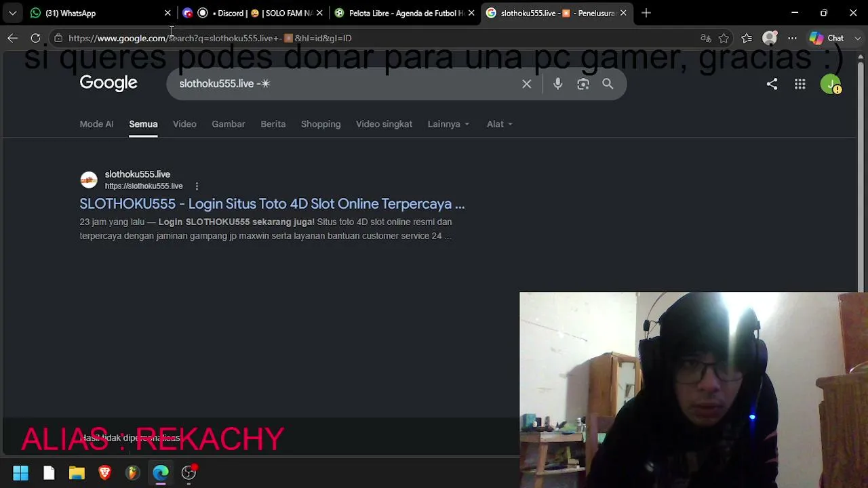Screen dimensions: 868x488
Task: Add this page to favorites
Action: (x=724, y=38)
